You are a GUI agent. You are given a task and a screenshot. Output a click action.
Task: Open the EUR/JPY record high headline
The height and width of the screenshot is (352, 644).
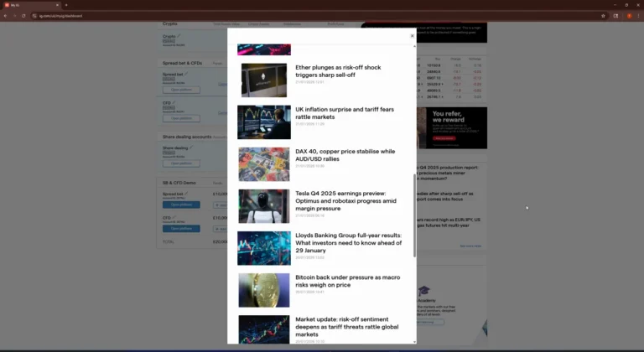449,223
